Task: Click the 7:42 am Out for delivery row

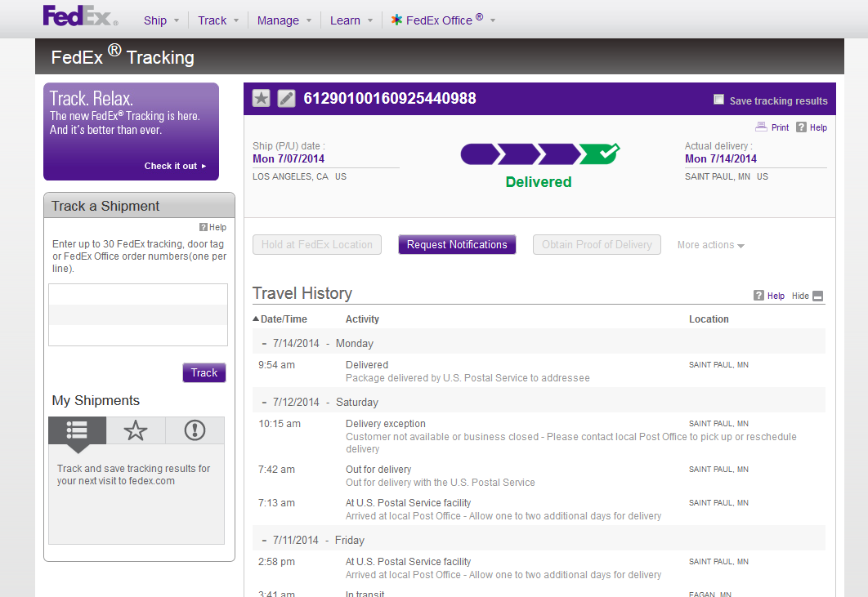Action: (539, 476)
